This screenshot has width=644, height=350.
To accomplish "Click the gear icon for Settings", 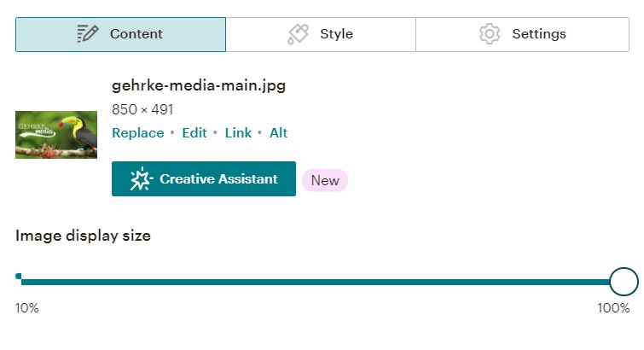I will [489, 34].
